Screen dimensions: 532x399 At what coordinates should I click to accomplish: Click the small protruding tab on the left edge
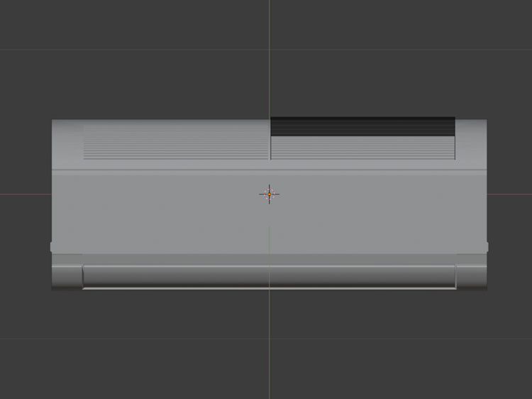point(51,247)
